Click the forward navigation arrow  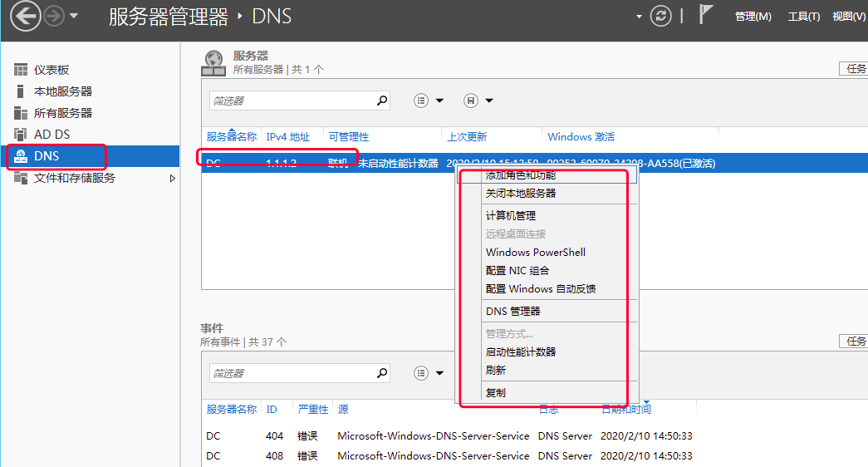point(54,16)
